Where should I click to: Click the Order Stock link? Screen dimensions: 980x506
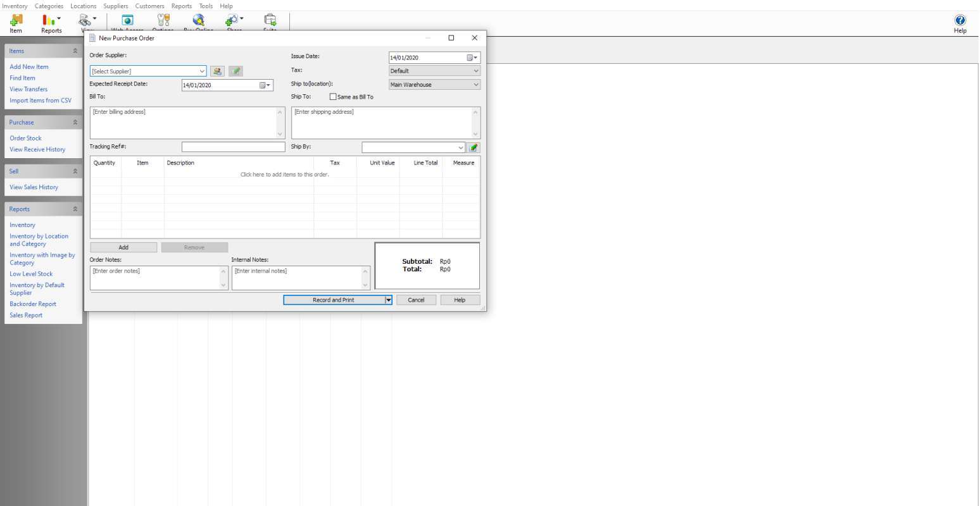pos(25,138)
